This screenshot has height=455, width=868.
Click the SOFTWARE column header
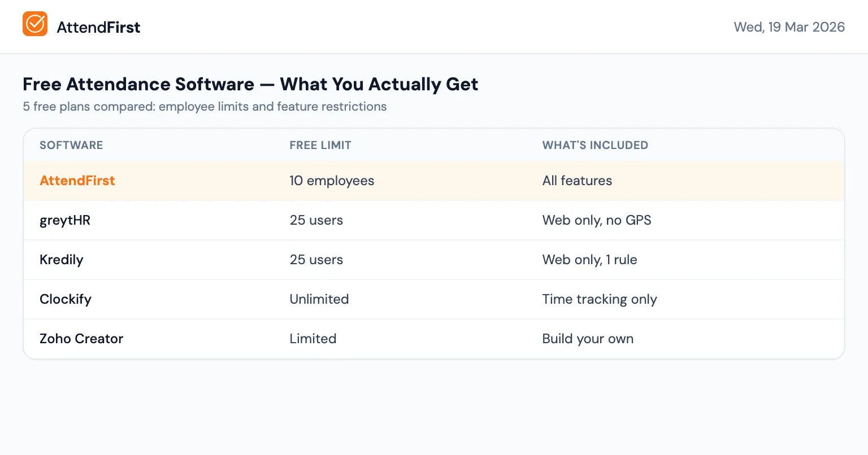point(71,145)
